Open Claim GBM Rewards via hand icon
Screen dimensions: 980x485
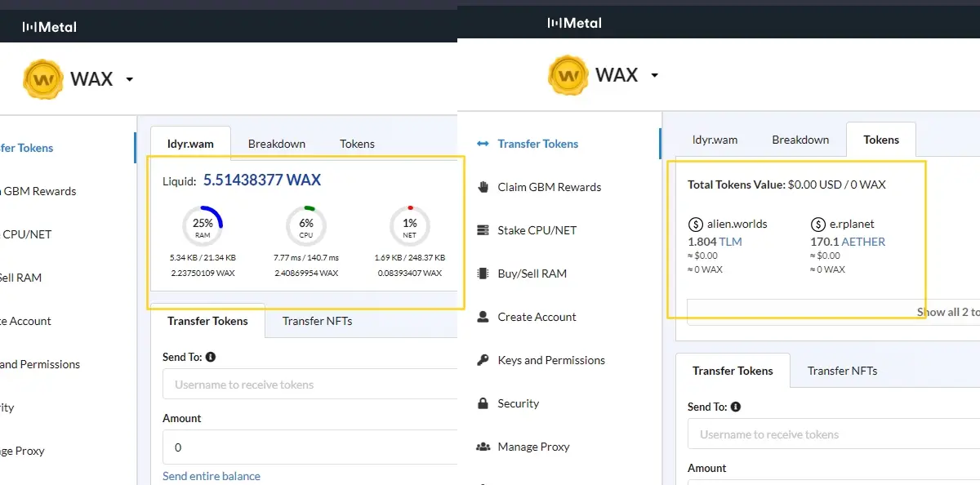(483, 187)
